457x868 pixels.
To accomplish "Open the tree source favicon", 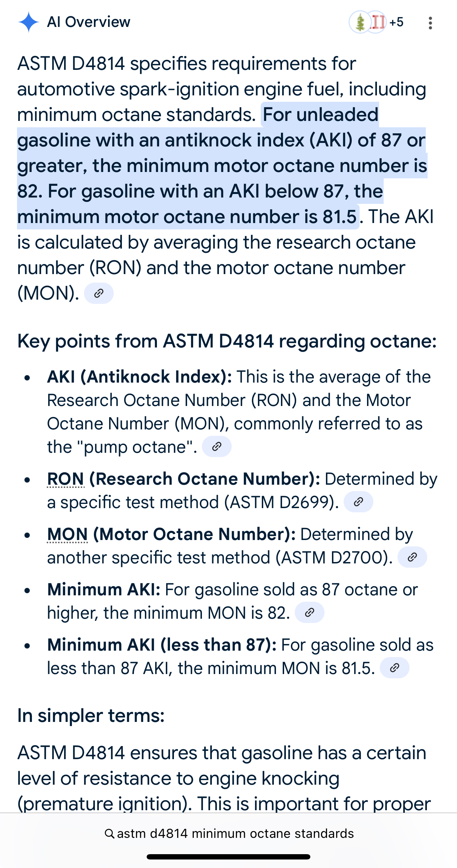I will (x=360, y=22).
